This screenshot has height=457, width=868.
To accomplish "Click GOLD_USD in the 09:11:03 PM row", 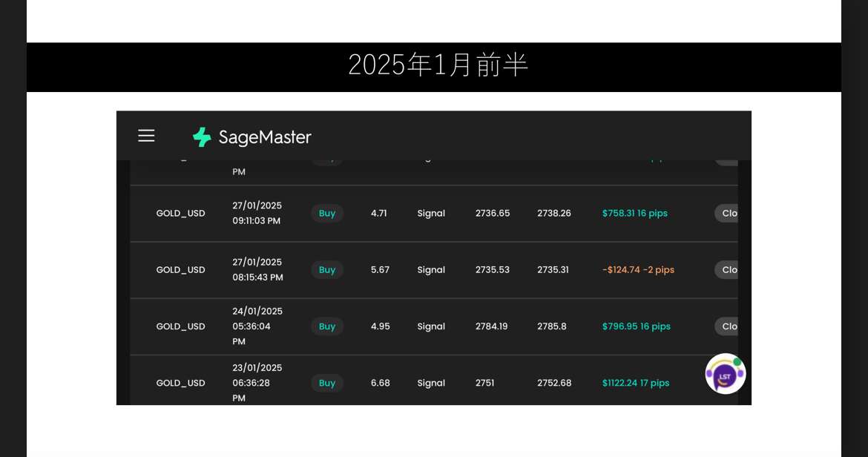I will [x=180, y=214].
